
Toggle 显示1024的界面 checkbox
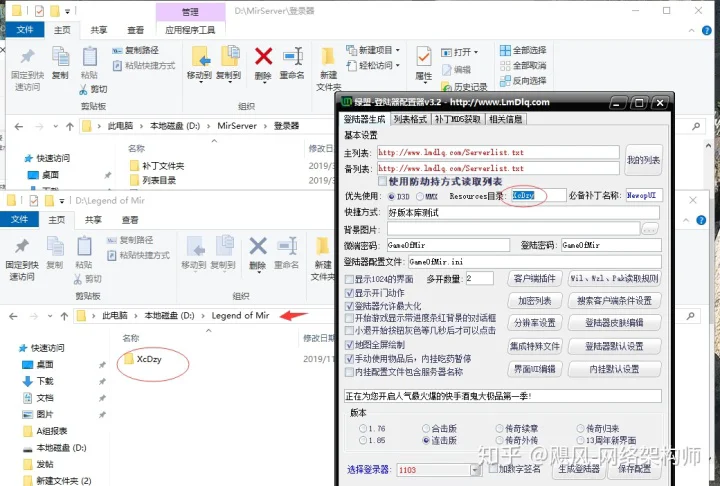(x=349, y=279)
